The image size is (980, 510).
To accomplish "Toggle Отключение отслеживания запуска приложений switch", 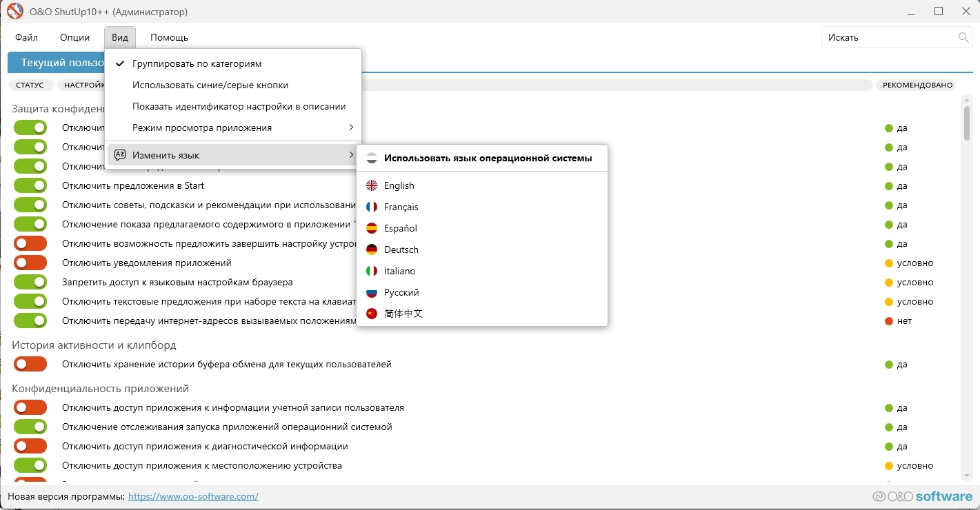I will 30,427.
